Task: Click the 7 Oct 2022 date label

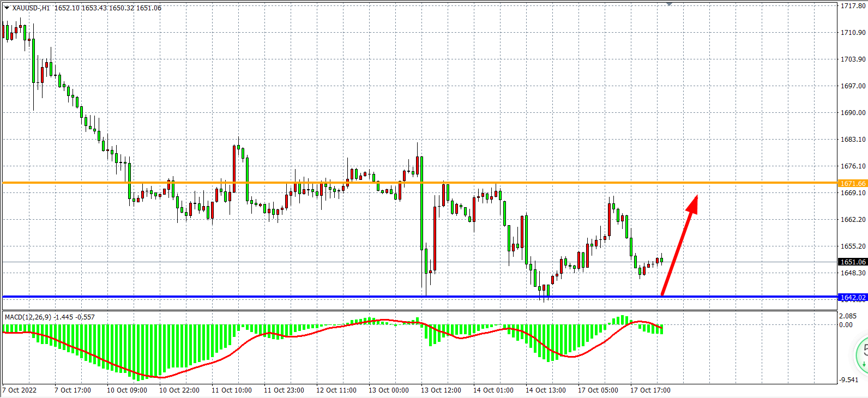Action: (20, 390)
